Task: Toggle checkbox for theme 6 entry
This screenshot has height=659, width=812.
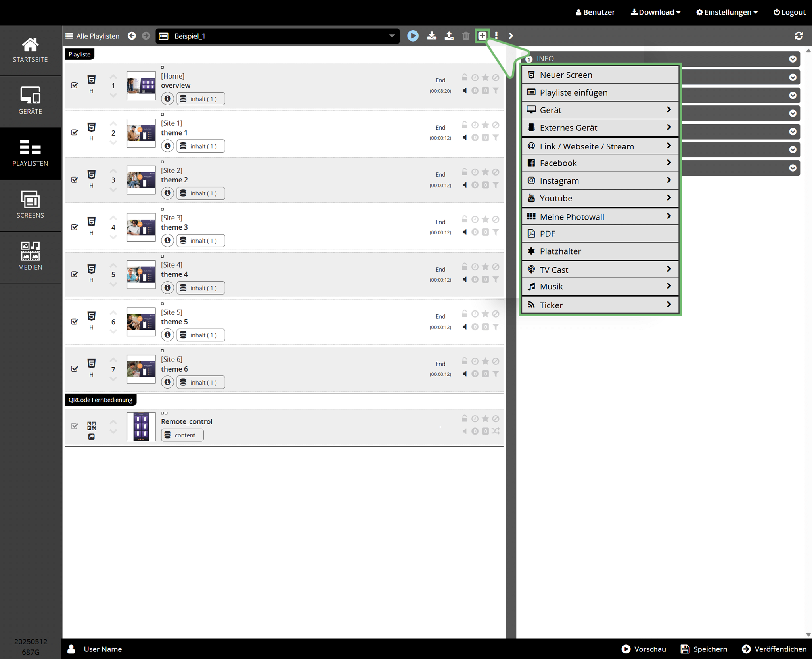Action: tap(75, 369)
